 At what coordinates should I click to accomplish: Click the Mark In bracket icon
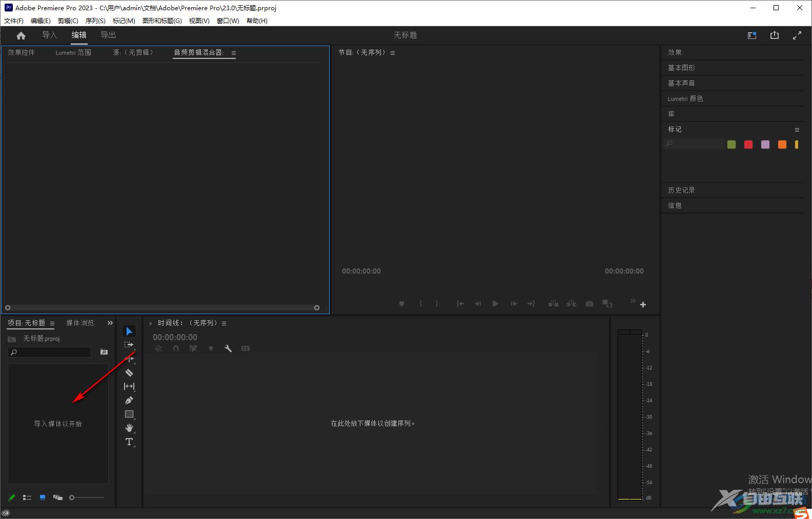(420, 304)
